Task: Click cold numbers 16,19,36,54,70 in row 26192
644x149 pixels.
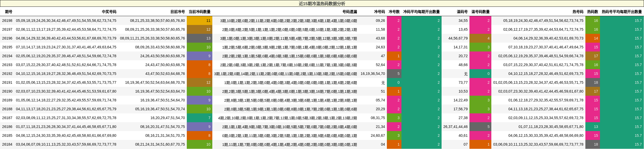Action: pos(373,74)
